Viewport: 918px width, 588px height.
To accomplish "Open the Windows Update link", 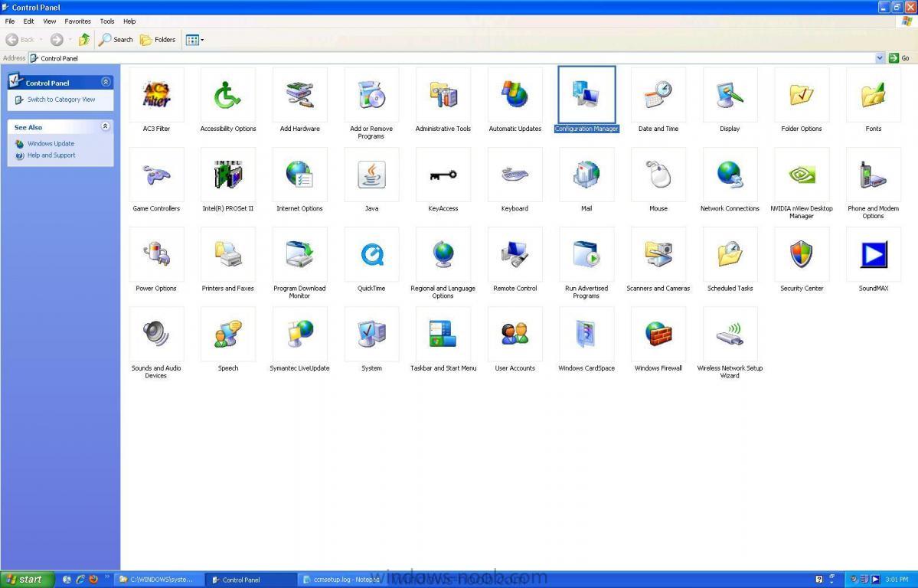I will pyautogui.click(x=51, y=143).
